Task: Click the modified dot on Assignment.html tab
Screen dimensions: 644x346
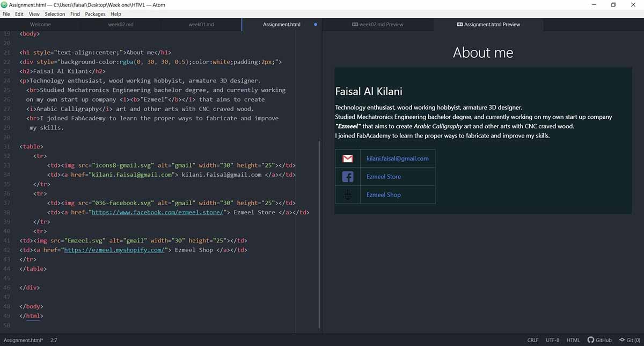Action: coord(315,25)
